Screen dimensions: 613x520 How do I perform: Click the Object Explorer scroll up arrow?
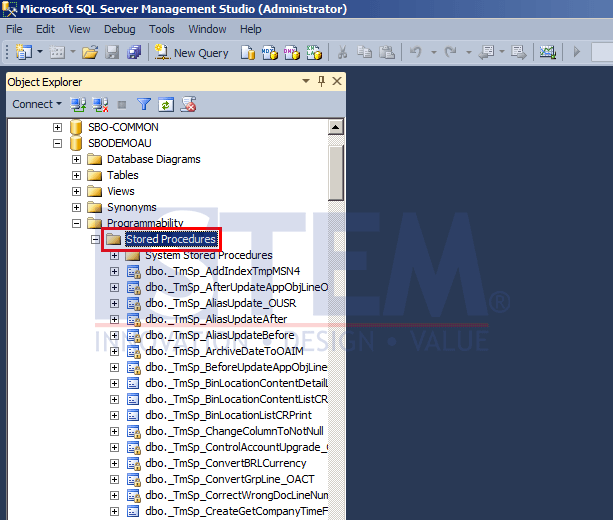click(336, 127)
